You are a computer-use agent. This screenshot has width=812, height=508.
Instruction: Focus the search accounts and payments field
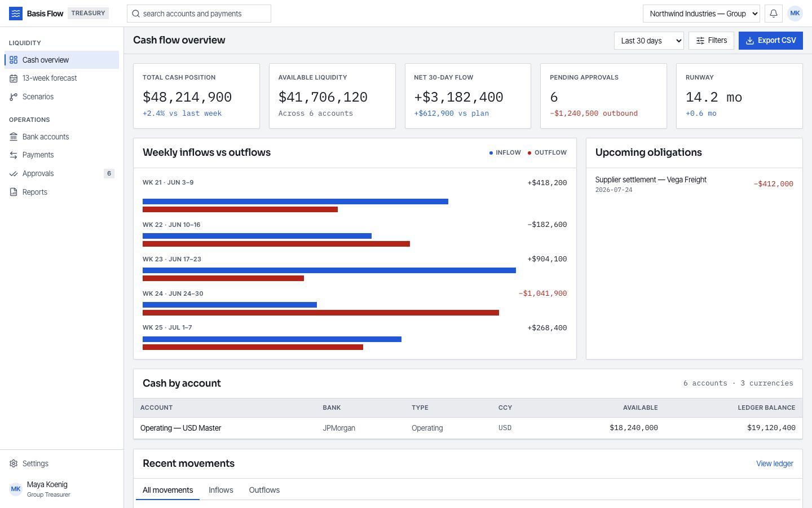click(x=199, y=14)
